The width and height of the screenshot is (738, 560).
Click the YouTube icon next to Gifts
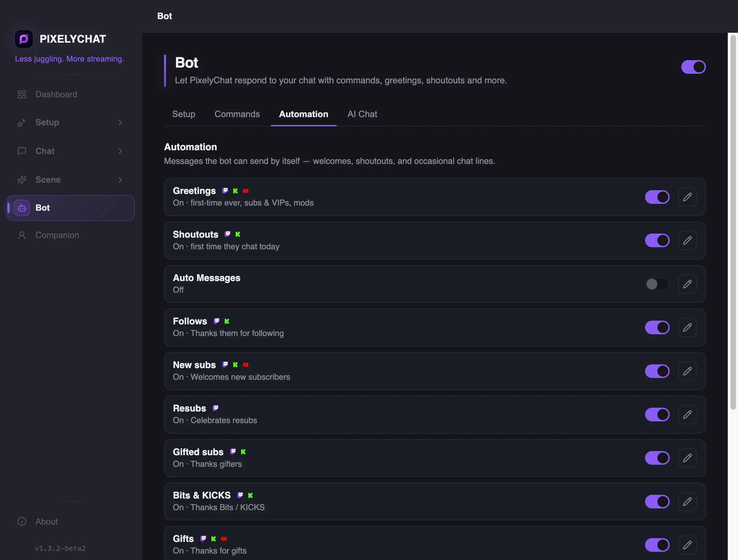(224, 539)
